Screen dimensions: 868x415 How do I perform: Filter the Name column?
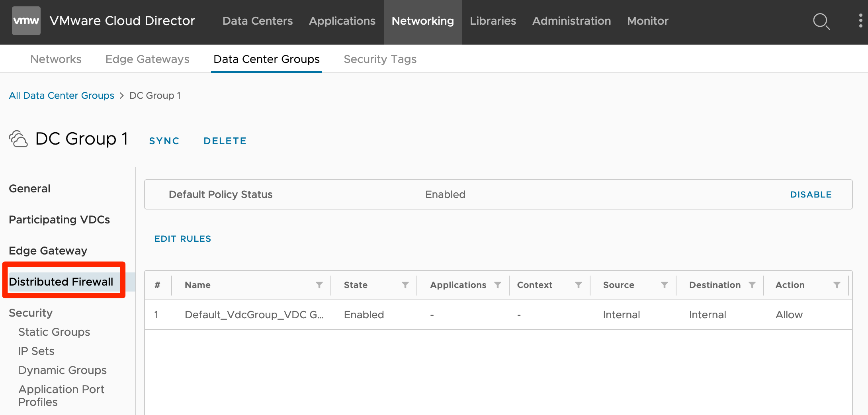coord(319,285)
